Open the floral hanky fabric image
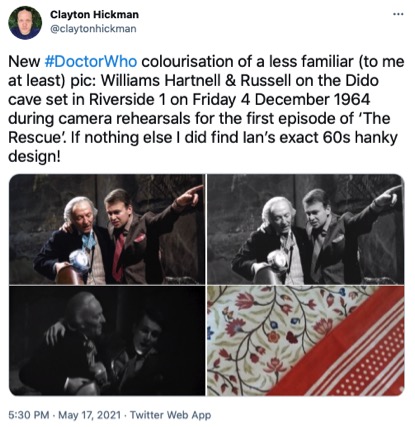This screenshot has height=427, width=415. (306, 341)
